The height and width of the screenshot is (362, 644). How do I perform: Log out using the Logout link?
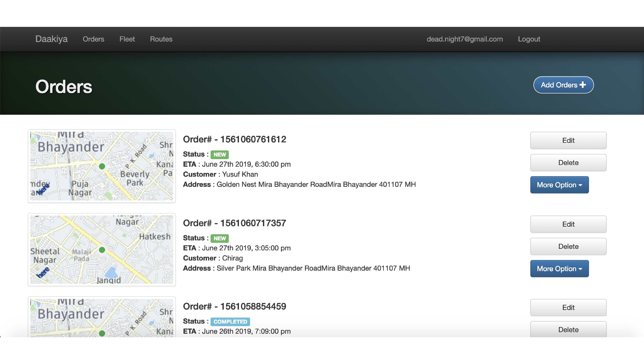click(529, 39)
